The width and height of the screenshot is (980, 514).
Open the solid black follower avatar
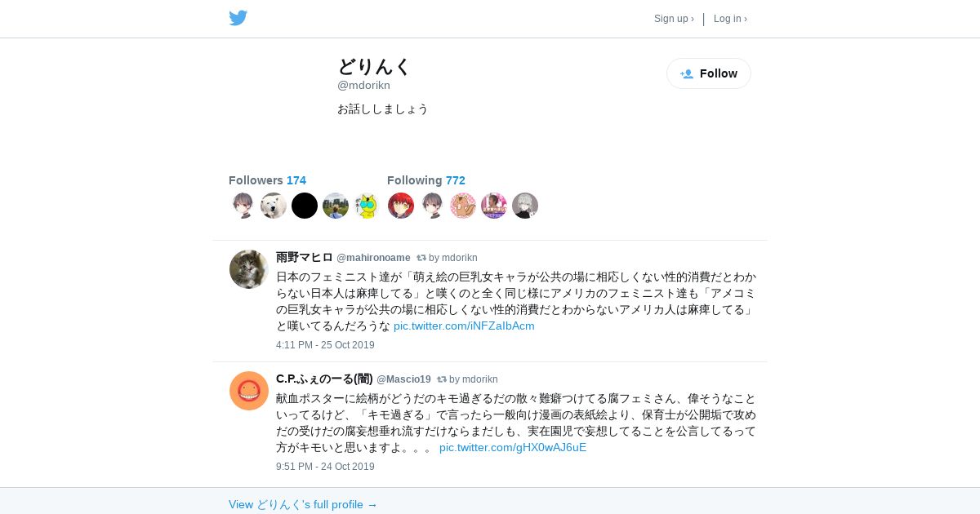coord(305,206)
